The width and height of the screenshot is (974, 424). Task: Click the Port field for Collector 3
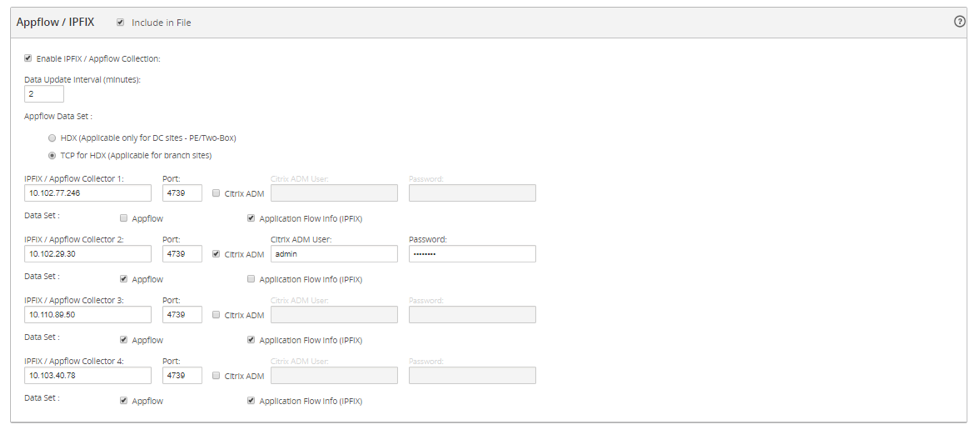coord(182,315)
